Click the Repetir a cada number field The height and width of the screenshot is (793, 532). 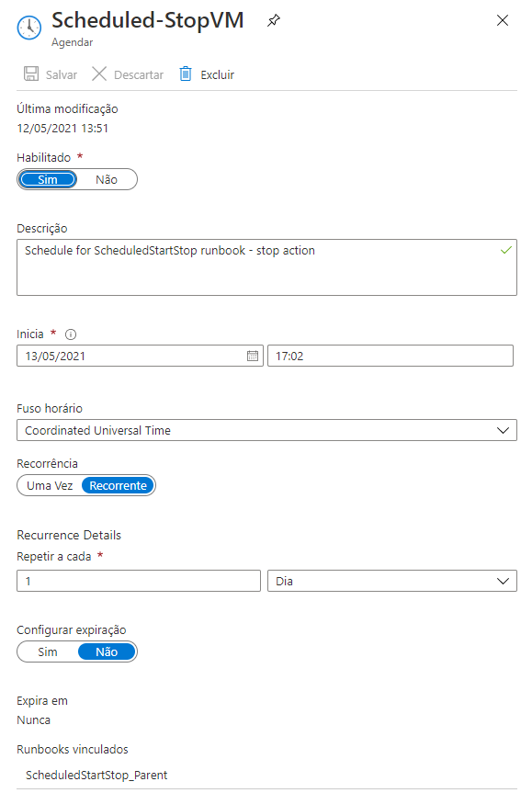coord(139,581)
